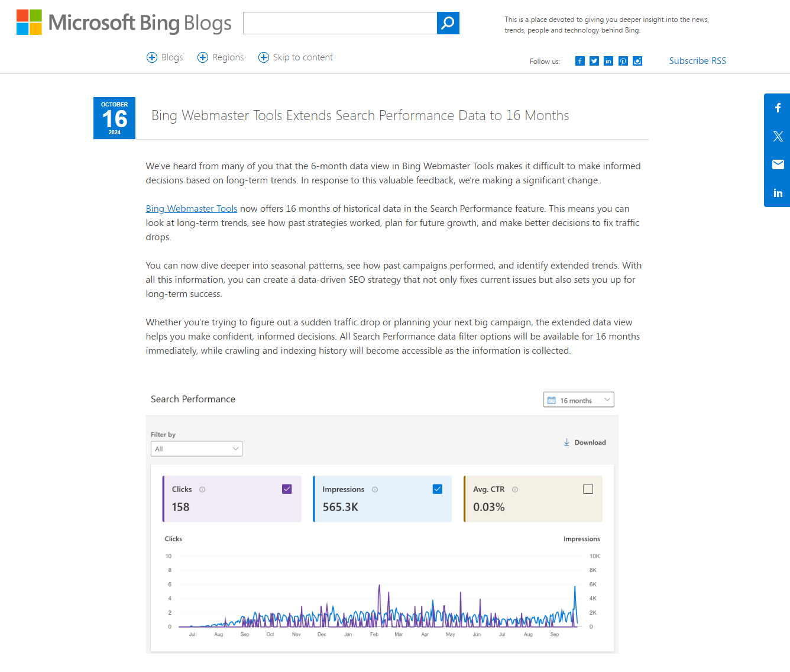The height and width of the screenshot is (672, 790).
Task: Click the Search Performance heading
Action: click(193, 399)
